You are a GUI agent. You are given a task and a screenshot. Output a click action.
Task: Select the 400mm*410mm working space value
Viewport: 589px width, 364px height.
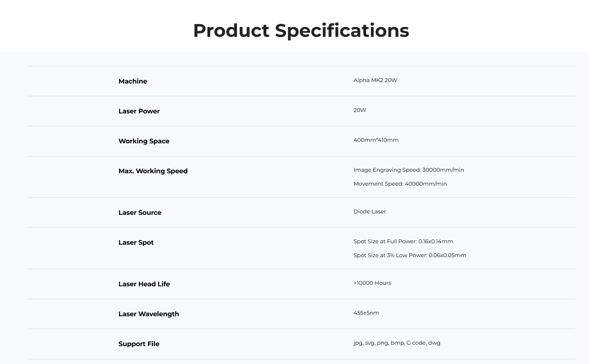point(376,140)
